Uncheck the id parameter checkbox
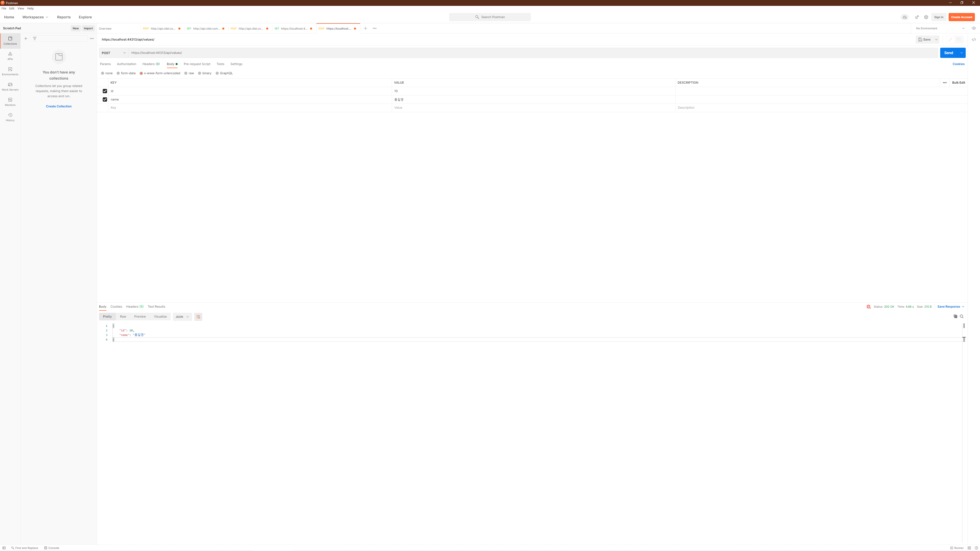The height and width of the screenshot is (551, 980). 105,91
